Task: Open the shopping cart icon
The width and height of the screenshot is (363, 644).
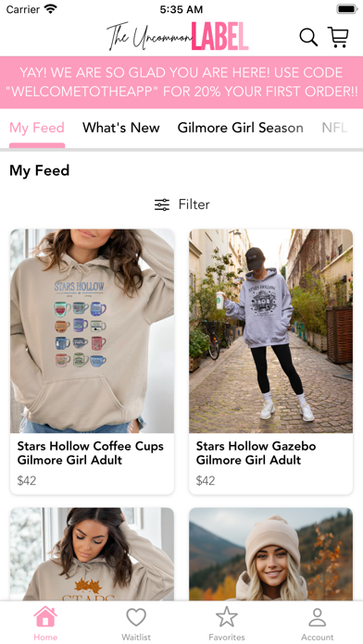Action: point(338,37)
